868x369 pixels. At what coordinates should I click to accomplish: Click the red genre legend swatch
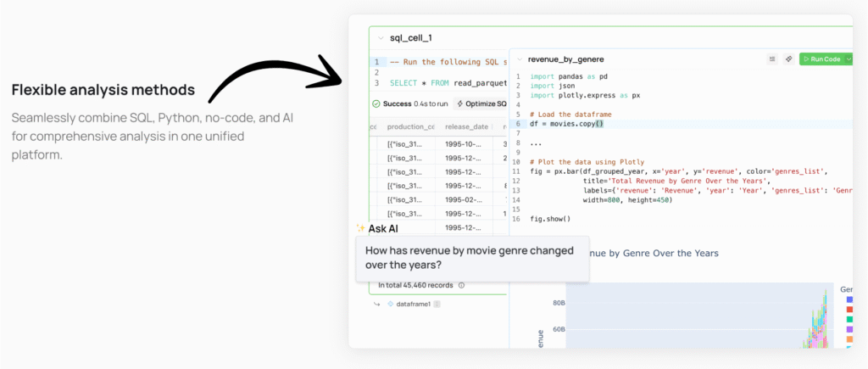(849, 309)
